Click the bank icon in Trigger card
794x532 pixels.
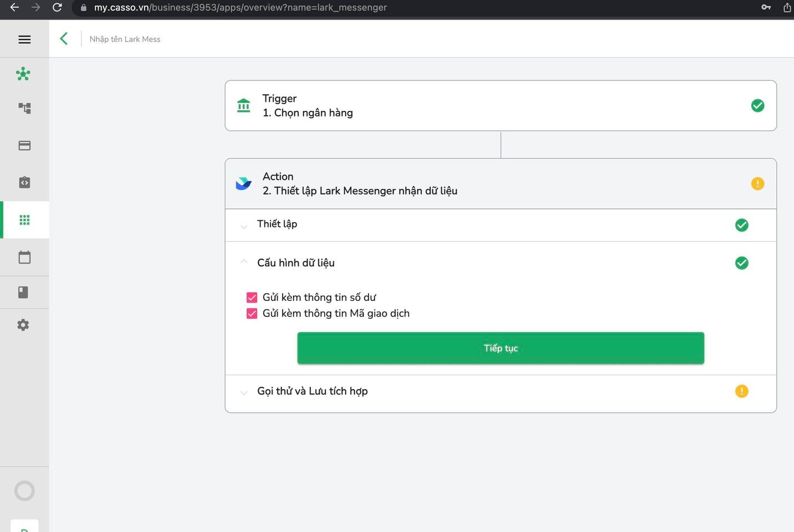[x=244, y=105]
